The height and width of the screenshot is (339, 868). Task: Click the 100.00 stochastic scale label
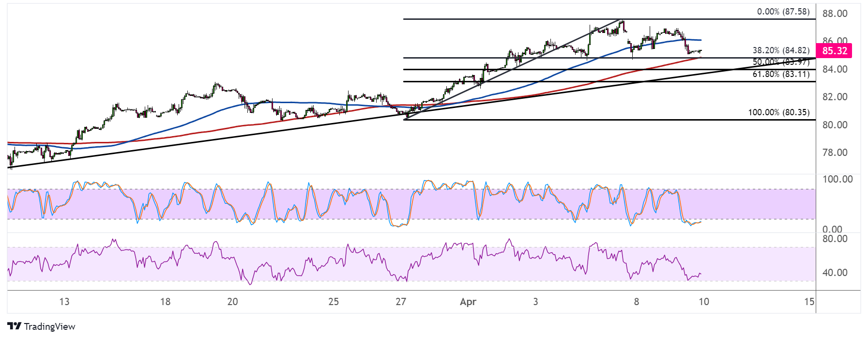coord(838,179)
